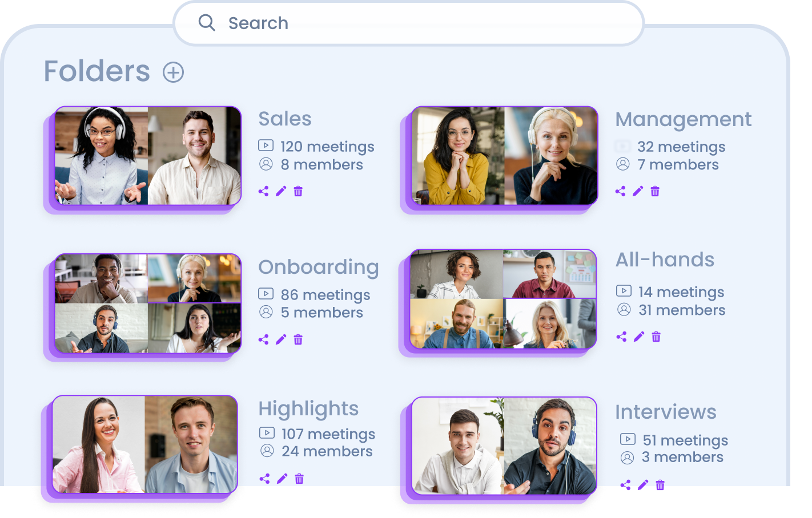Delete the Highlights folder
Viewport: 812px width, 518px height.
click(299, 479)
